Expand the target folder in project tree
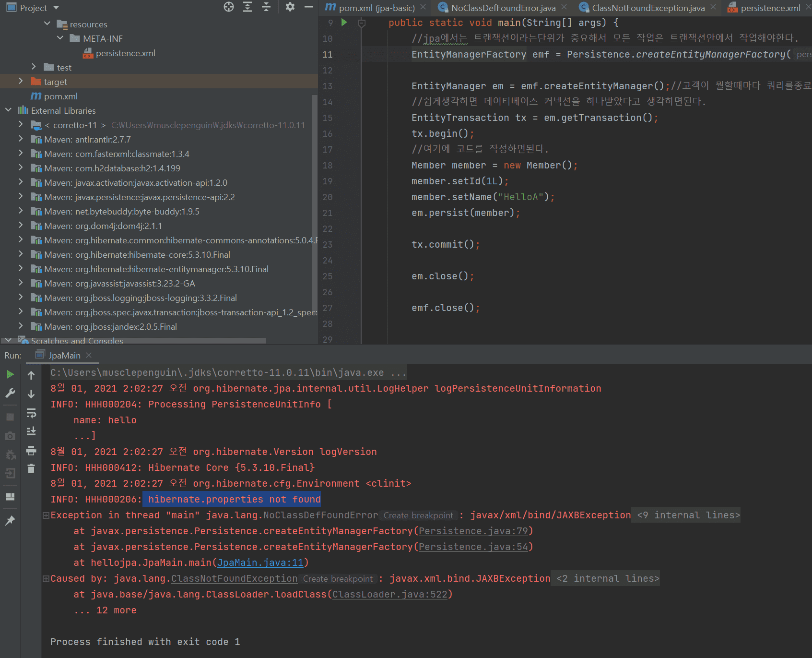The width and height of the screenshot is (812, 658). click(x=21, y=82)
